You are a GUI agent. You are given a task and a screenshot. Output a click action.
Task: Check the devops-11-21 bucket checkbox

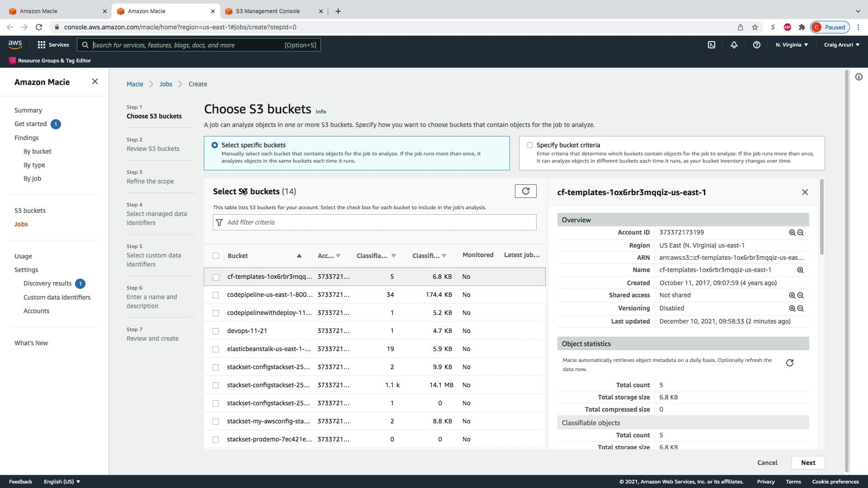pos(216,331)
